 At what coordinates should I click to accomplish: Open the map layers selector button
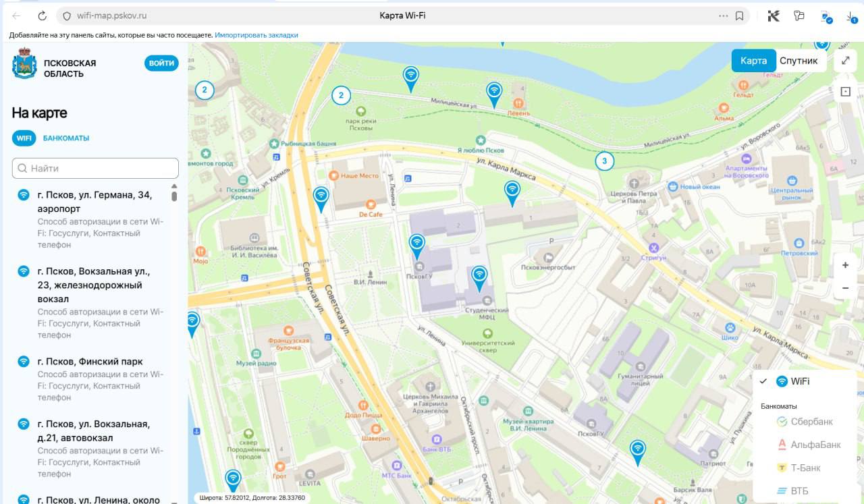pos(845,92)
